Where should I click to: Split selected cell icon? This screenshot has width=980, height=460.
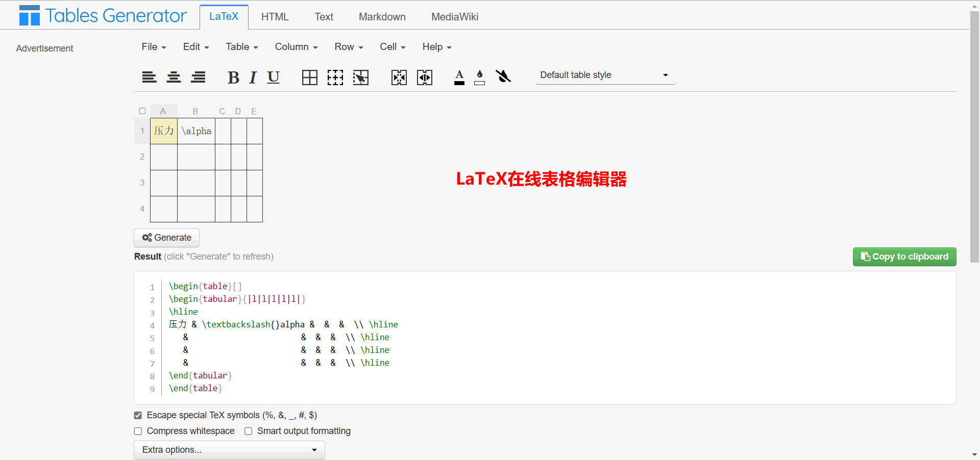click(x=425, y=77)
